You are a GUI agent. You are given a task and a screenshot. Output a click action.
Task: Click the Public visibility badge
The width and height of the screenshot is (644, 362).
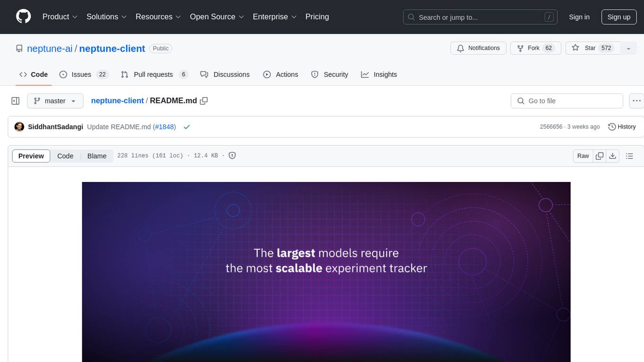[161, 48]
